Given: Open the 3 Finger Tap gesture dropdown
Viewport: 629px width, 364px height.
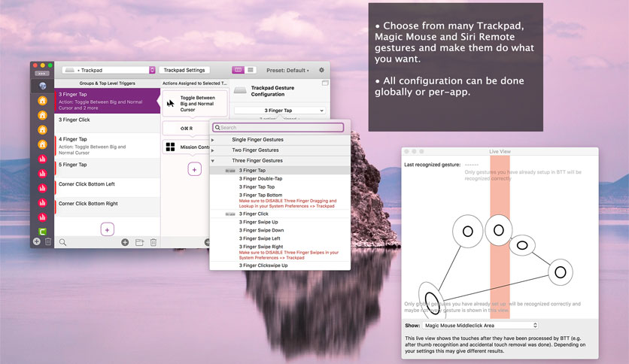Looking at the screenshot, I should coord(280,111).
